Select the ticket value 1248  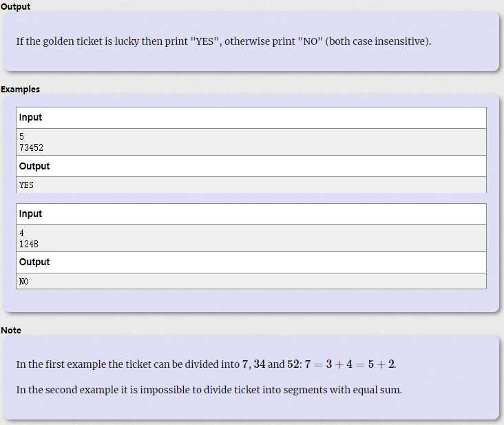pyautogui.click(x=30, y=244)
